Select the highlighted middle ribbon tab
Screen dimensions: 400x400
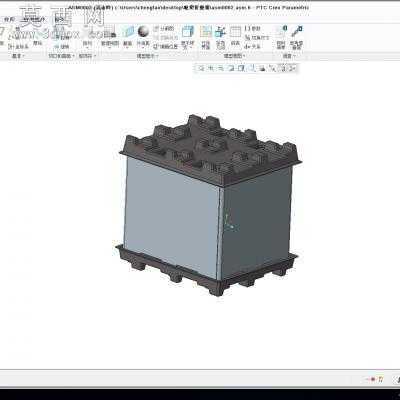pos(34,20)
